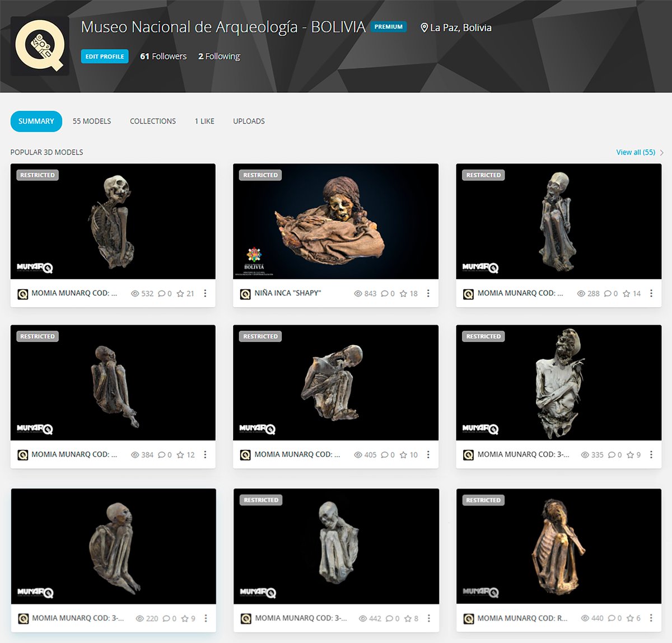Click the eye icon next to 220 views
The width and height of the screenshot is (672, 643).
(x=140, y=618)
